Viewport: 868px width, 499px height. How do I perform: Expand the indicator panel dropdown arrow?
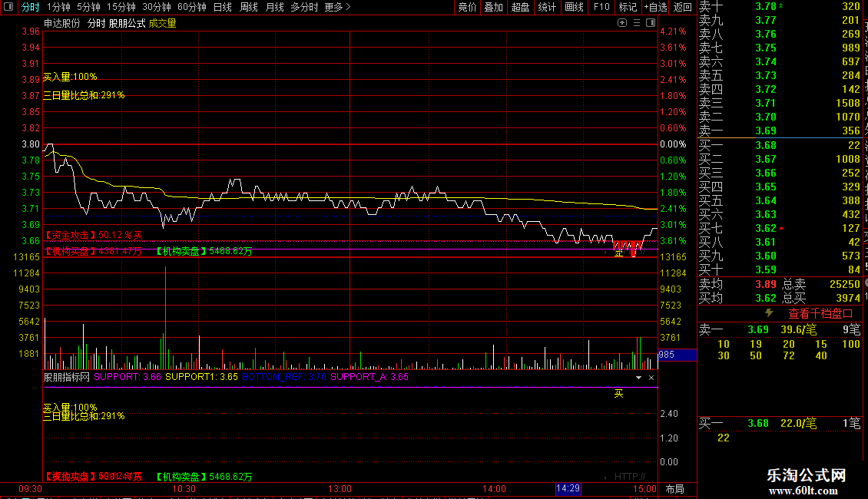(x=639, y=377)
